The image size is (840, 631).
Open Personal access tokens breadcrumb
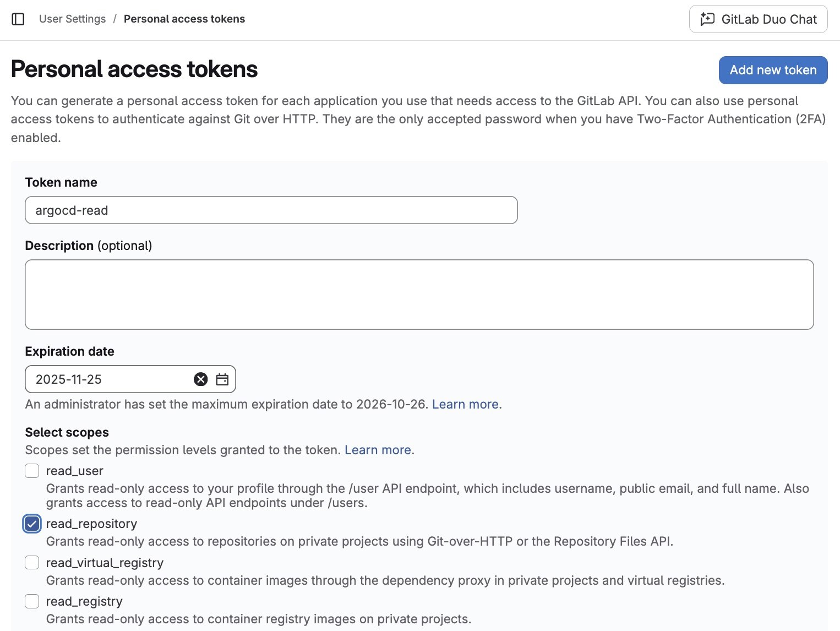click(184, 19)
